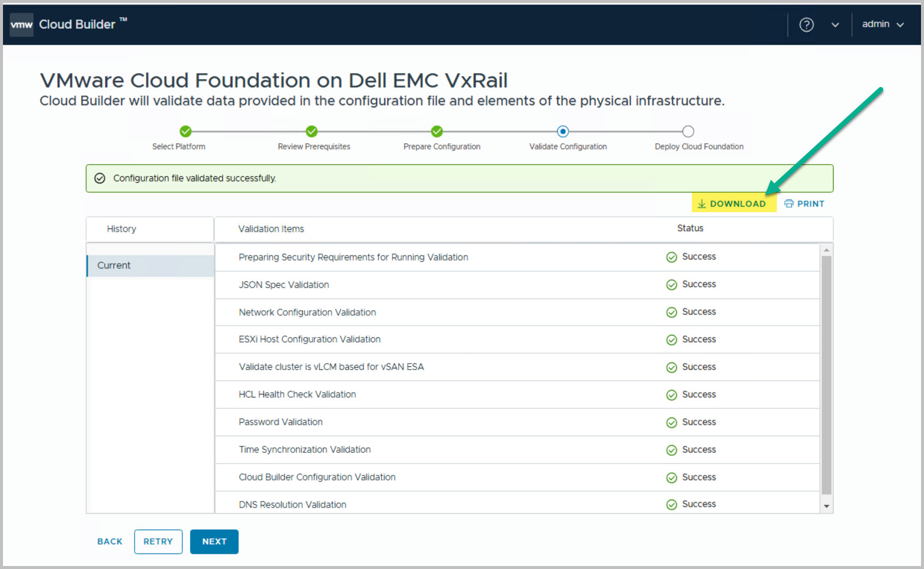924x569 pixels.
Task: Select the Validate Configuration step circle
Action: point(563,132)
